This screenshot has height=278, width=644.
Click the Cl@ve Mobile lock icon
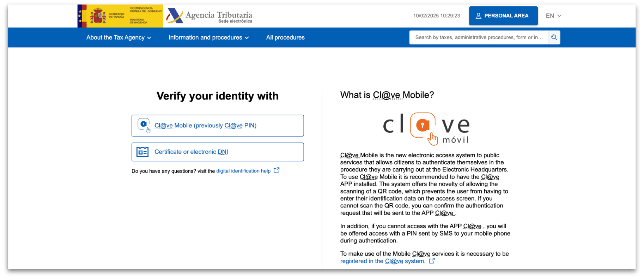coord(144,125)
